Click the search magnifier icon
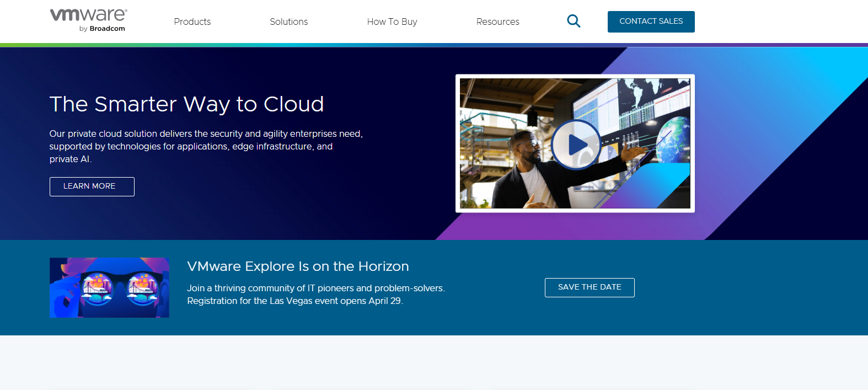Image resolution: width=868 pixels, height=390 pixels. click(574, 22)
